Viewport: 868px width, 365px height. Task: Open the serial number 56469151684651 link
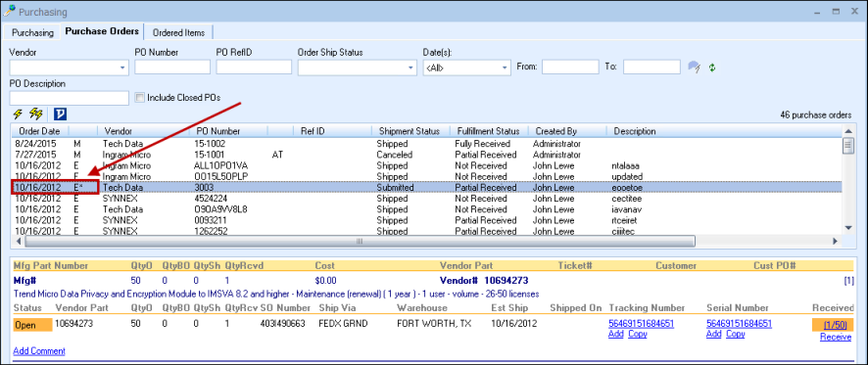point(739,324)
